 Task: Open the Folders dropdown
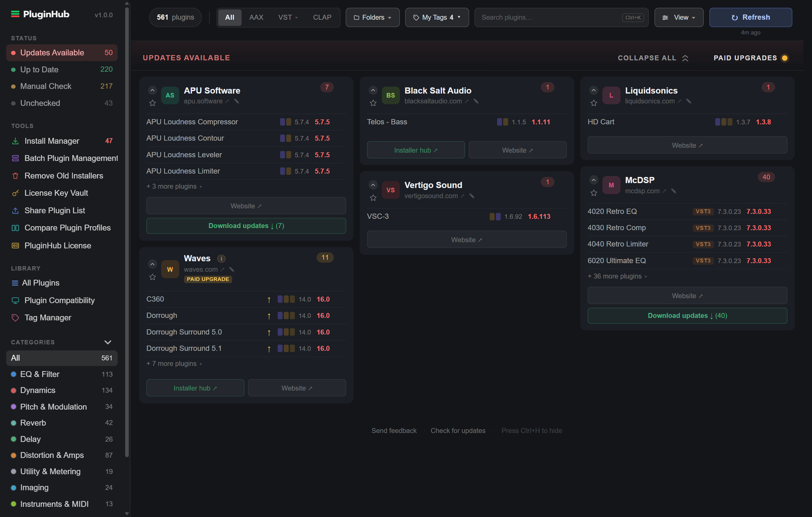(372, 17)
